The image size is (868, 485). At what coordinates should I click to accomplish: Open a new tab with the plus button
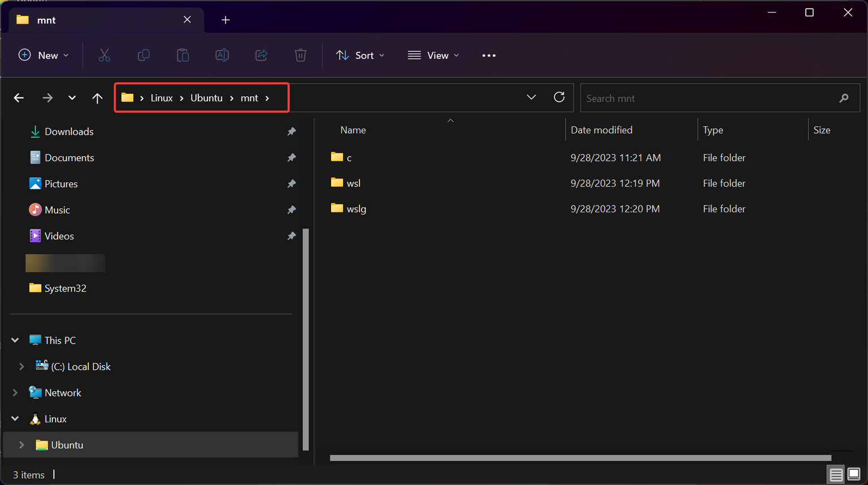(x=225, y=20)
